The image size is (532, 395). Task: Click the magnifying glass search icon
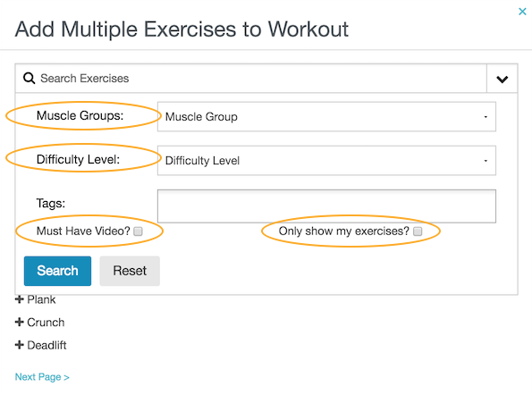[29, 79]
